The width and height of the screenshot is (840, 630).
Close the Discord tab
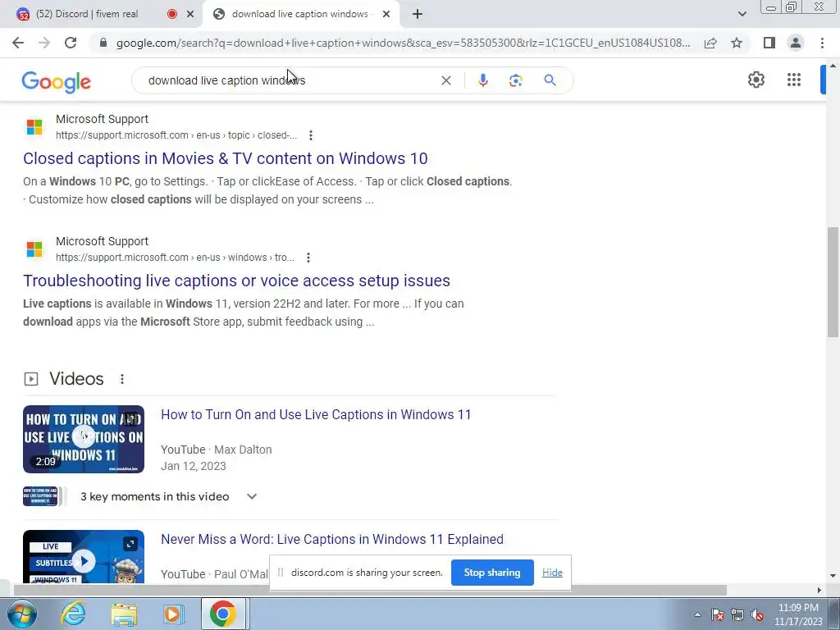[x=190, y=14]
